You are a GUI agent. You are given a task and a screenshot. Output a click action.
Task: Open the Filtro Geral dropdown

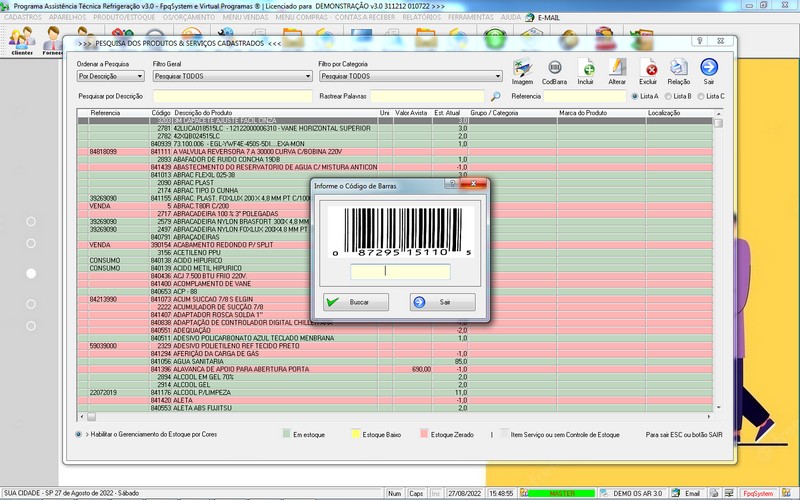point(233,76)
